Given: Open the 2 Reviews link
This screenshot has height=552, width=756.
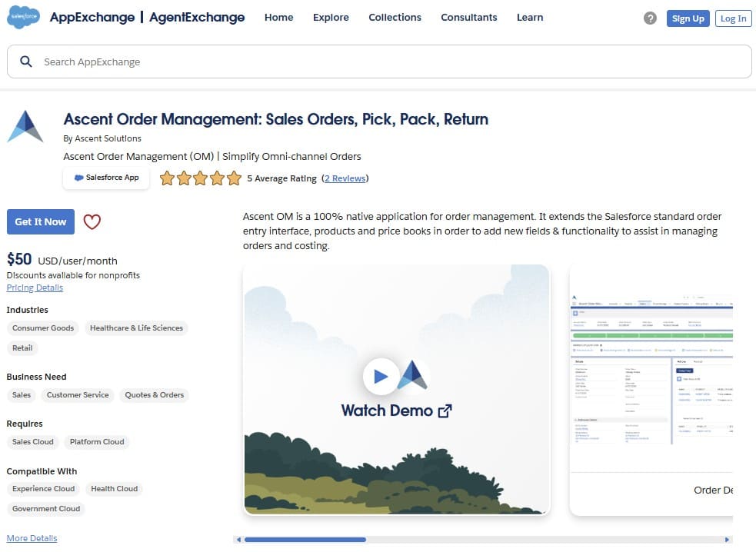Looking at the screenshot, I should click(345, 178).
